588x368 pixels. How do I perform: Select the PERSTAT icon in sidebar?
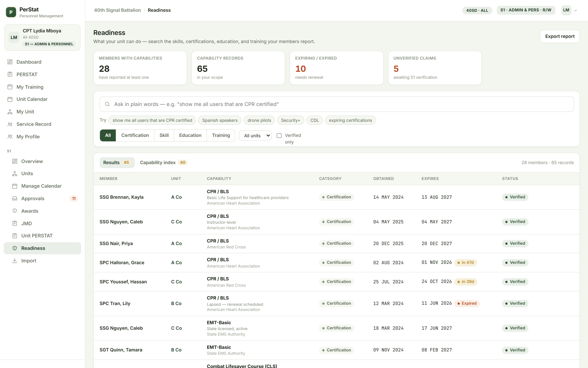pyautogui.click(x=10, y=74)
